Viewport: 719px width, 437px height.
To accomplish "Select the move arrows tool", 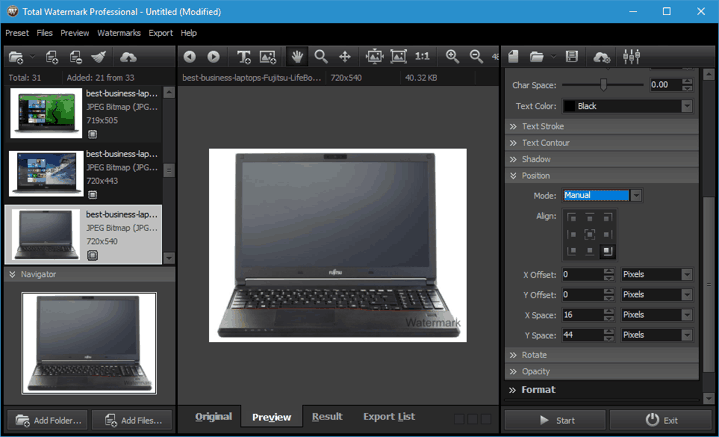I will (x=345, y=56).
